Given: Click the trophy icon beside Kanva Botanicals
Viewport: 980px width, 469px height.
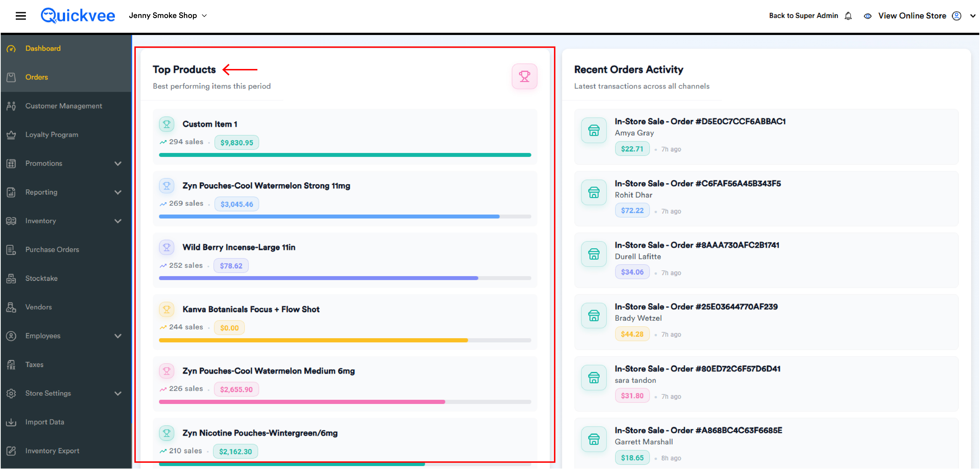Looking at the screenshot, I should 167,309.
